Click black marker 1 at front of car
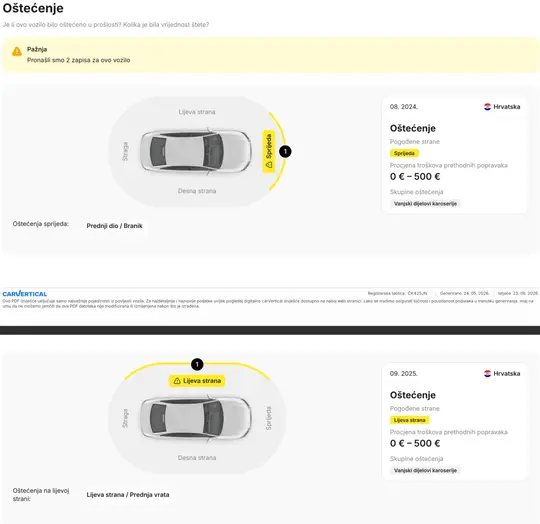 click(285, 151)
